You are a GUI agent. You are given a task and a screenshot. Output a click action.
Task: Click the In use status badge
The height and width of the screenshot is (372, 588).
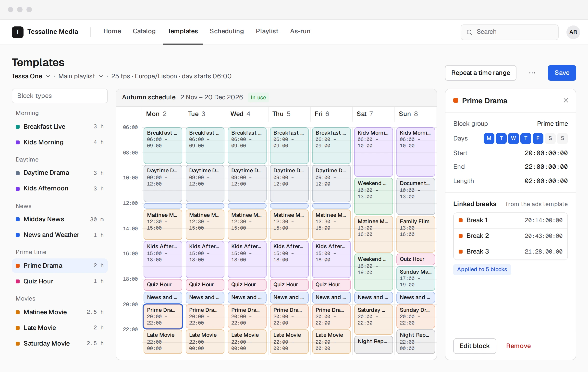(x=258, y=97)
